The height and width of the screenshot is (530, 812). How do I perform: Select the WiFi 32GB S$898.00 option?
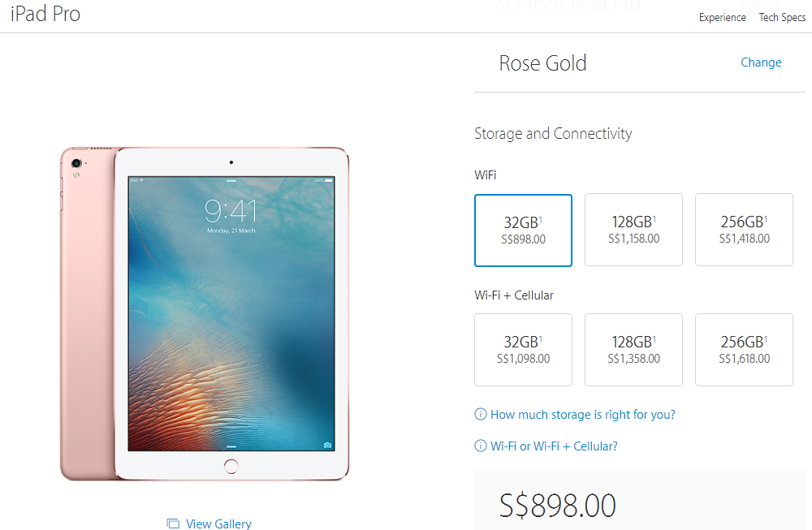pos(523,231)
